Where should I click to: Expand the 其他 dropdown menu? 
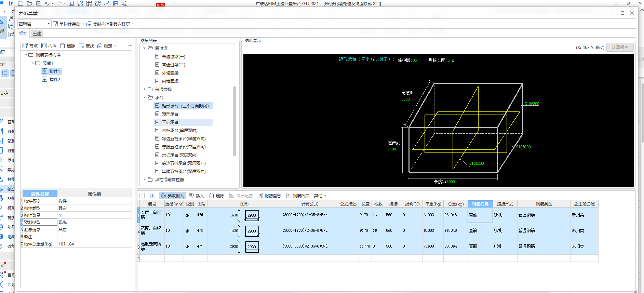click(320, 196)
